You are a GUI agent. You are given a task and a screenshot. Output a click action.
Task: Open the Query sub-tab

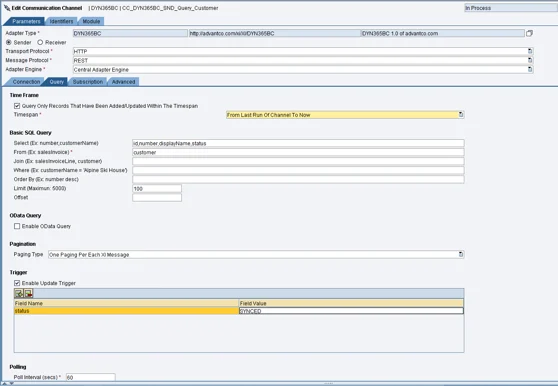tap(57, 81)
